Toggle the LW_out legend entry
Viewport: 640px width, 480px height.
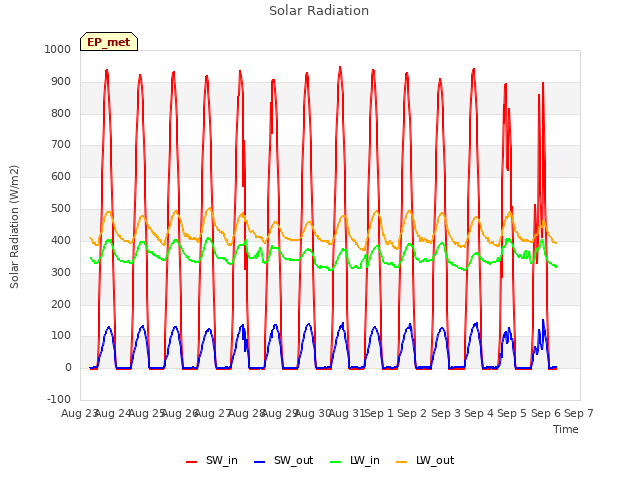[425, 460]
